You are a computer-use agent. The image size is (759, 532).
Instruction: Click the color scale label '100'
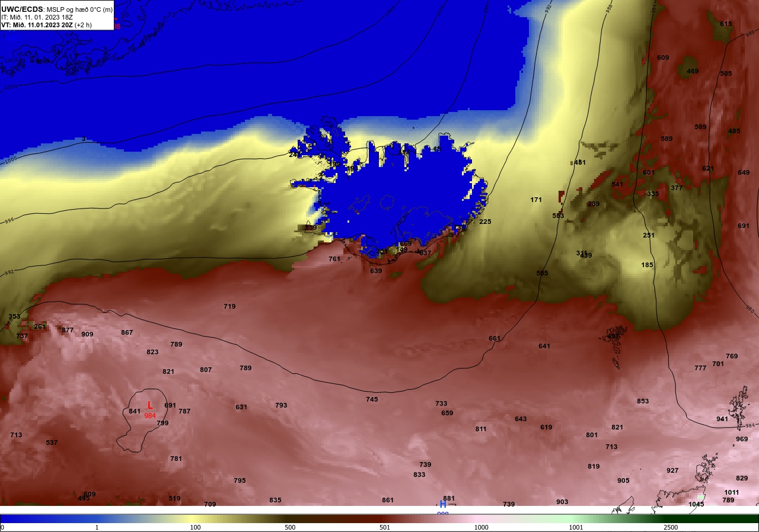(x=195, y=527)
